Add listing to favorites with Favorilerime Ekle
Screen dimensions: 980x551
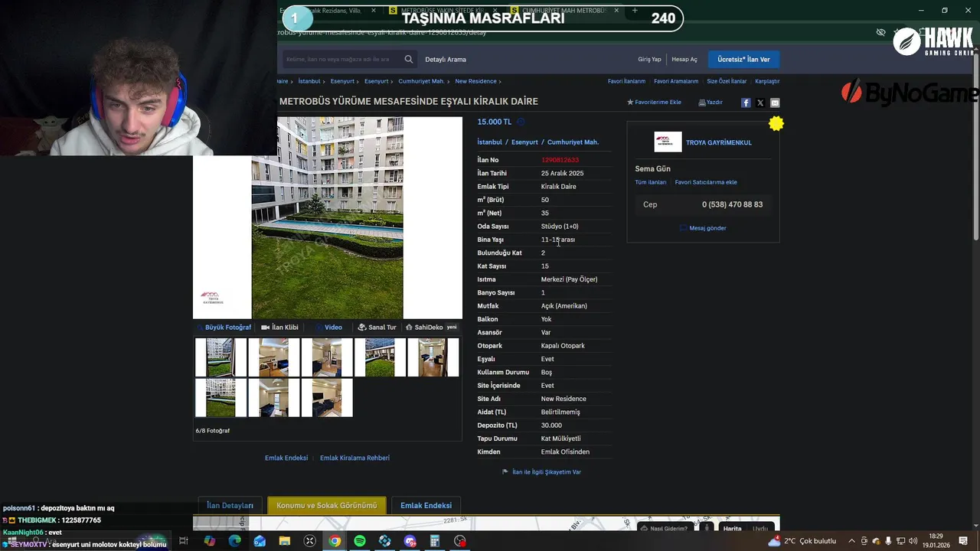(654, 102)
